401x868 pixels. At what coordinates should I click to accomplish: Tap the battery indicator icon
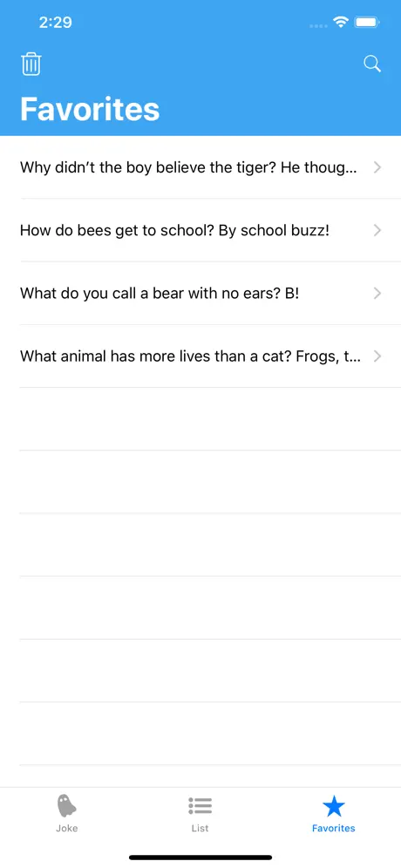(x=367, y=22)
